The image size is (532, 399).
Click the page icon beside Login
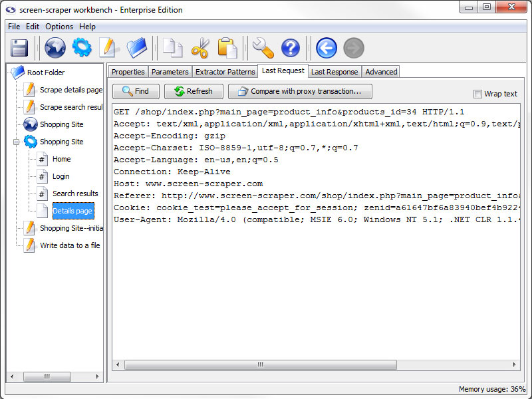(x=42, y=176)
